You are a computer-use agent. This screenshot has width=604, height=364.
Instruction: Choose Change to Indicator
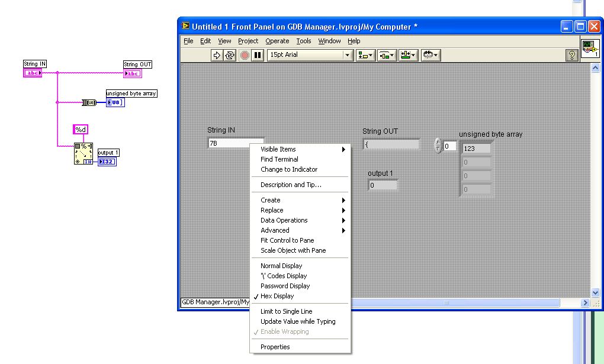300,169
